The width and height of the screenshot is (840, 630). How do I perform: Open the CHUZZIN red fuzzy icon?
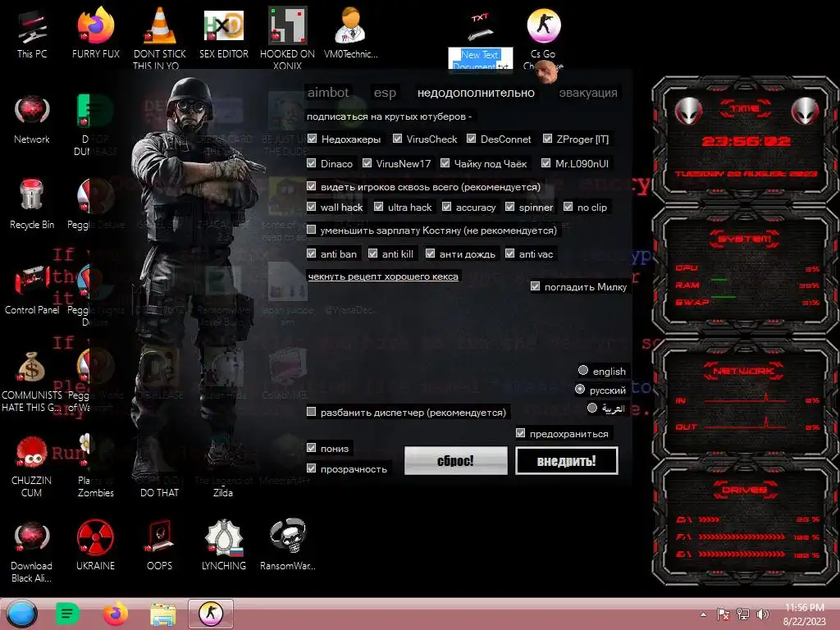coord(32,466)
